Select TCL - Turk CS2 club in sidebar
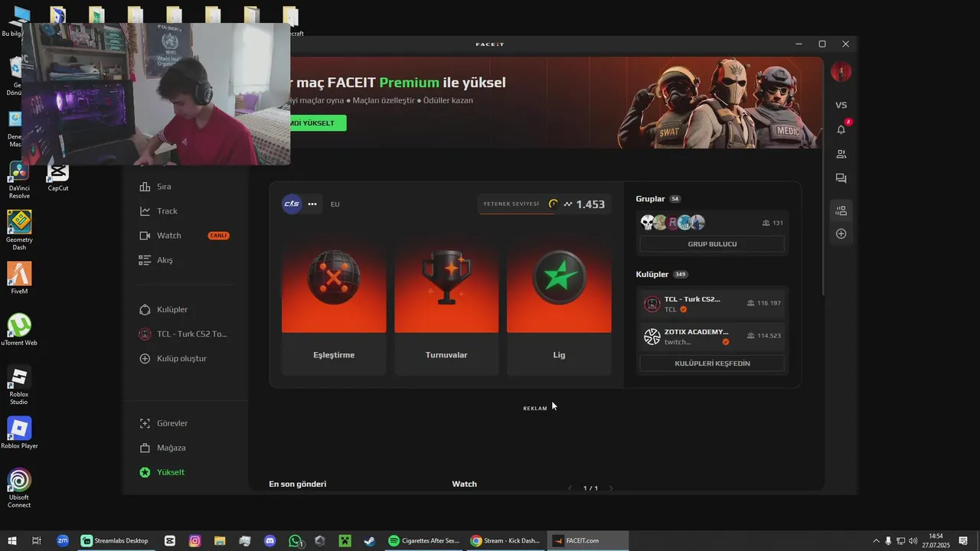This screenshot has width=980, height=551. pyautogui.click(x=184, y=334)
